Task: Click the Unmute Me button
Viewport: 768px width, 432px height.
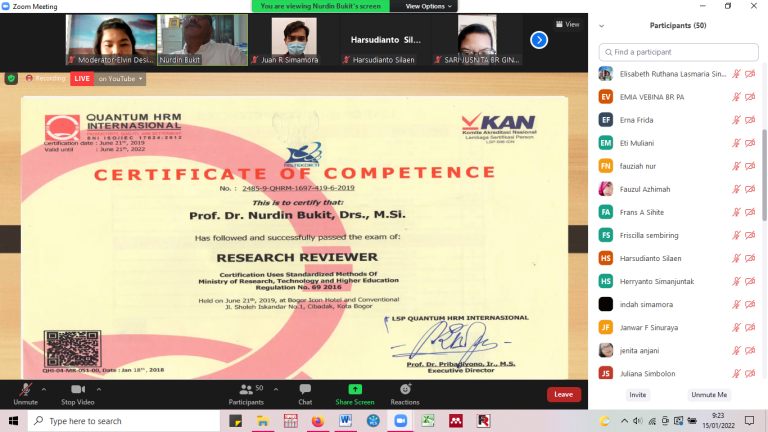Action: tap(709, 395)
